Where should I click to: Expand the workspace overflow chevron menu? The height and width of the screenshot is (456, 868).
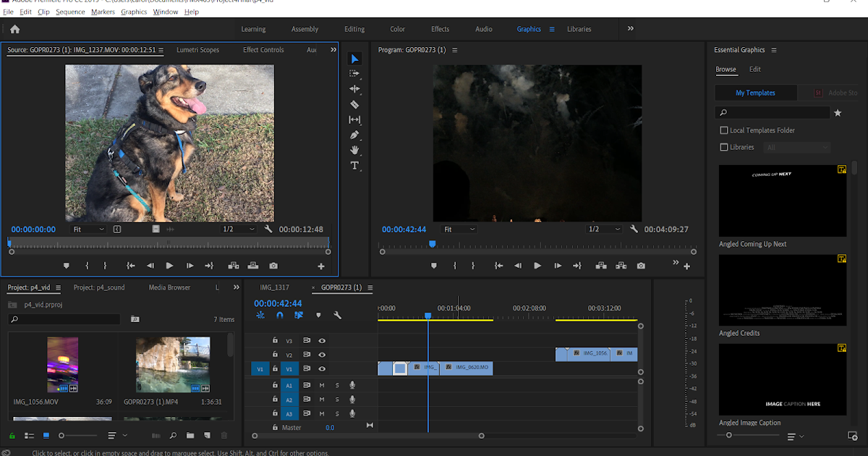pyautogui.click(x=630, y=29)
